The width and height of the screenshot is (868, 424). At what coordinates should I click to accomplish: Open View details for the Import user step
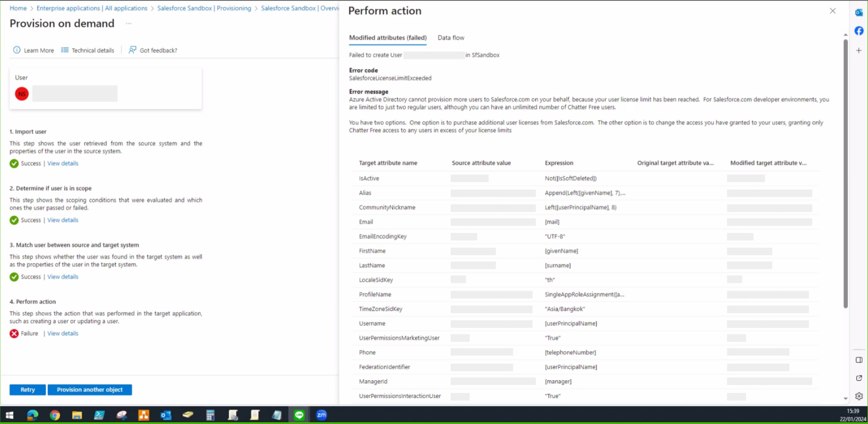[63, 163]
